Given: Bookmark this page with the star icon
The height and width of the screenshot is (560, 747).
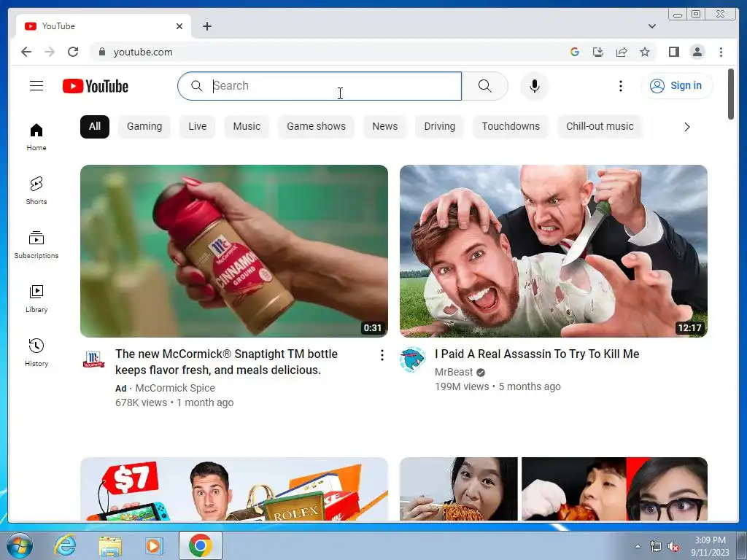Looking at the screenshot, I should coord(645,52).
